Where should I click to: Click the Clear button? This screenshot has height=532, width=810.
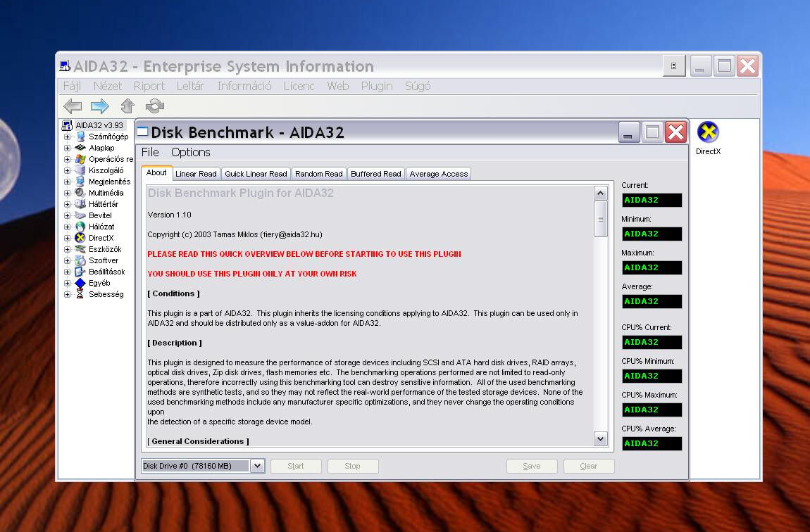[588, 466]
